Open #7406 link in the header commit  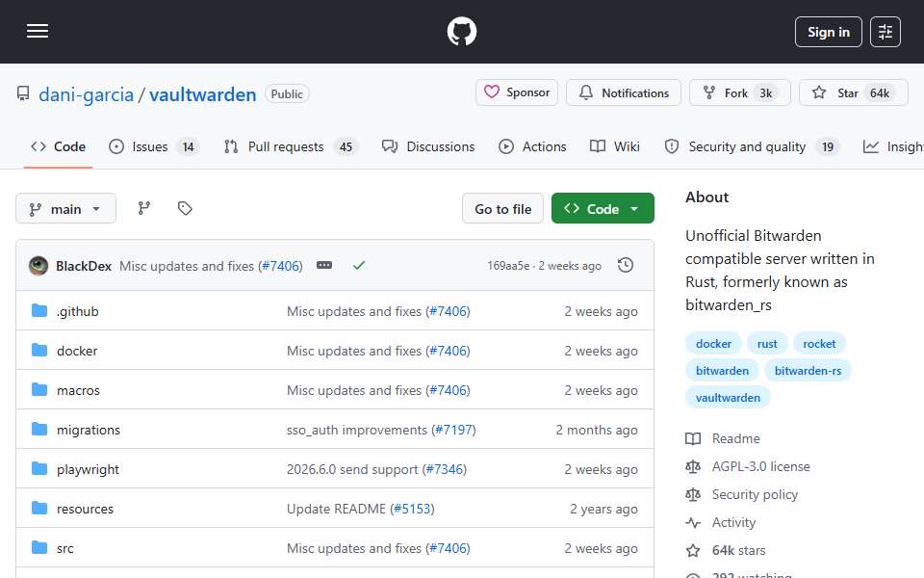click(280, 266)
